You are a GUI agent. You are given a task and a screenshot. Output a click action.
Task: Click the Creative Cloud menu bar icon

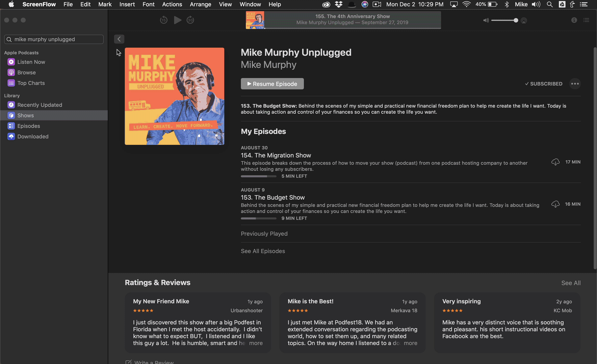coord(326,4)
